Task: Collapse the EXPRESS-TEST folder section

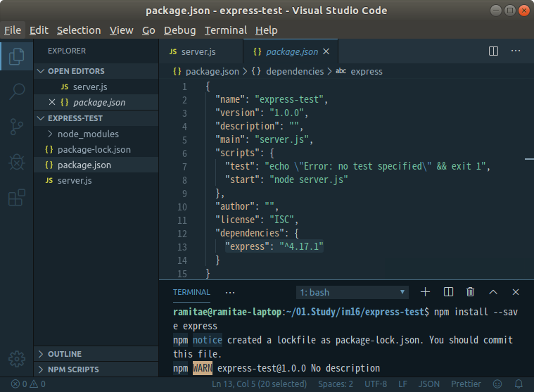Action: (41, 118)
